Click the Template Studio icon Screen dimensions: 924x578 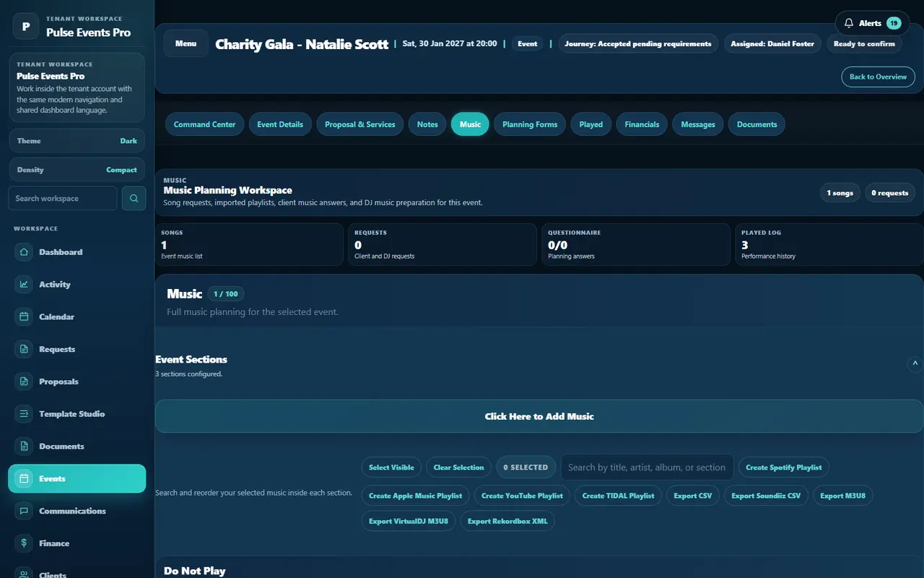[24, 414]
